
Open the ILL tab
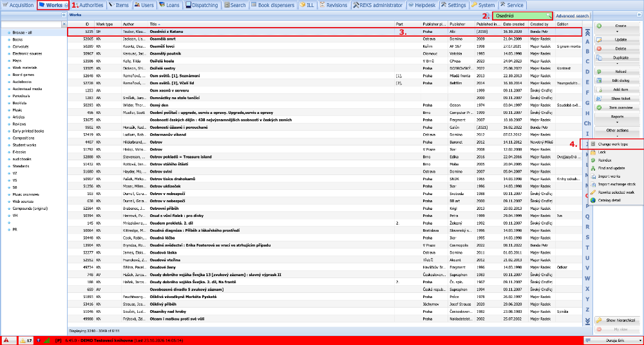(x=307, y=5)
